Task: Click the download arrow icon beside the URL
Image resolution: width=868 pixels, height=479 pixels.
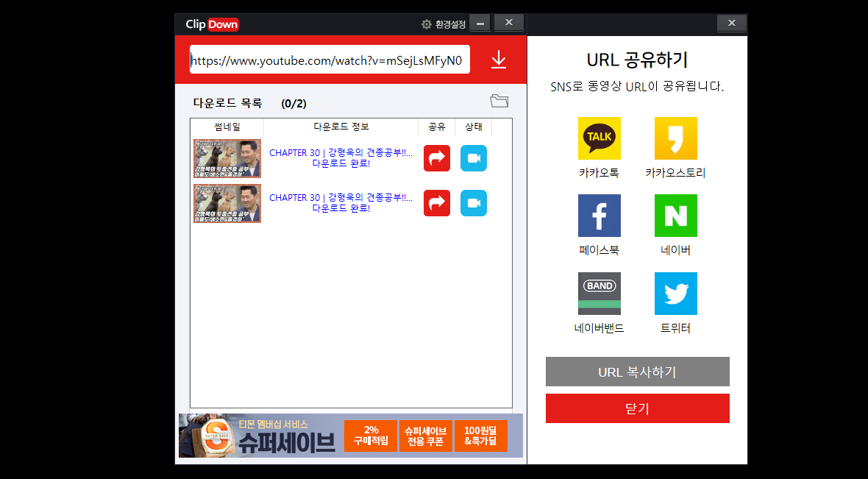Action: click(x=499, y=60)
